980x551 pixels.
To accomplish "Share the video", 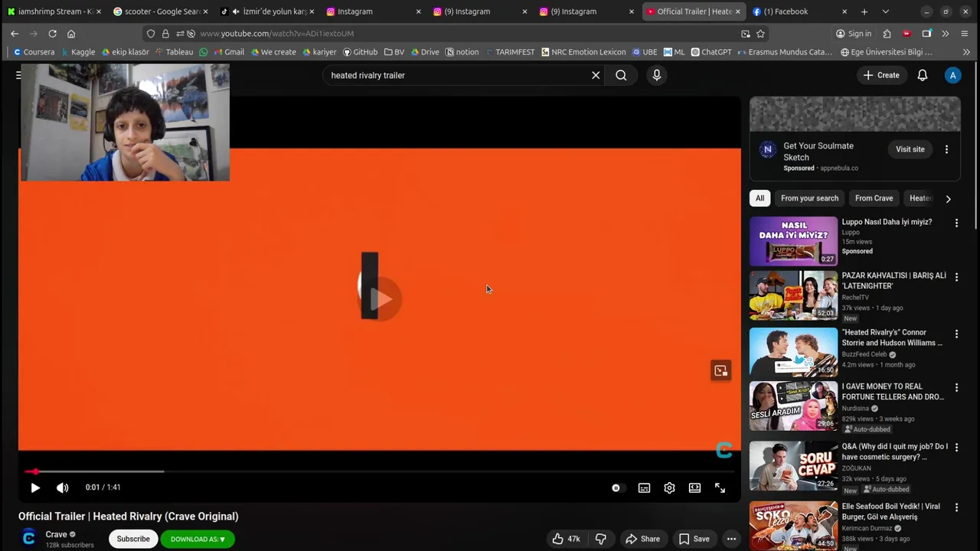I will click(642, 539).
